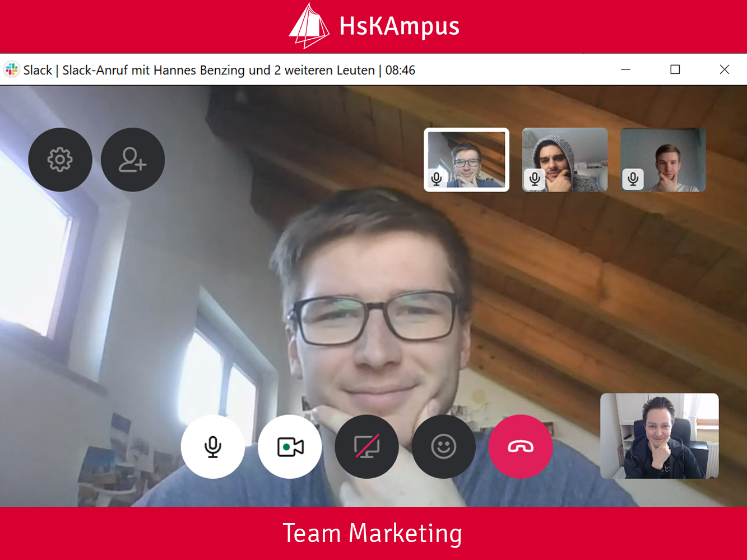Hang up the Slack call
747x560 pixels.
click(520, 446)
